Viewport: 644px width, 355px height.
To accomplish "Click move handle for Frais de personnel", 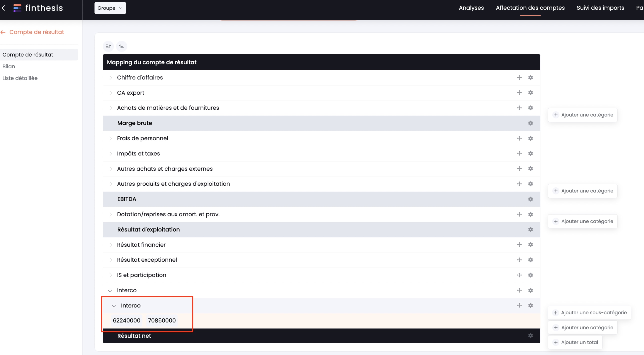I will pyautogui.click(x=519, y=138).
